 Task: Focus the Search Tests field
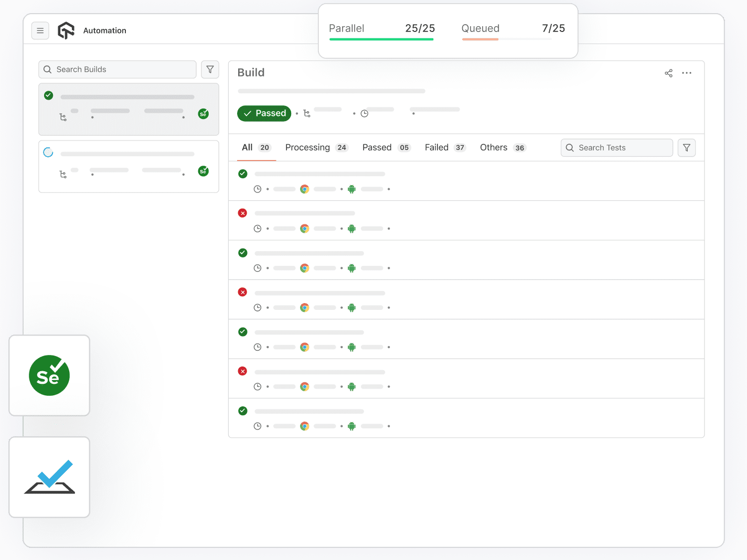(x=617, y=148)
